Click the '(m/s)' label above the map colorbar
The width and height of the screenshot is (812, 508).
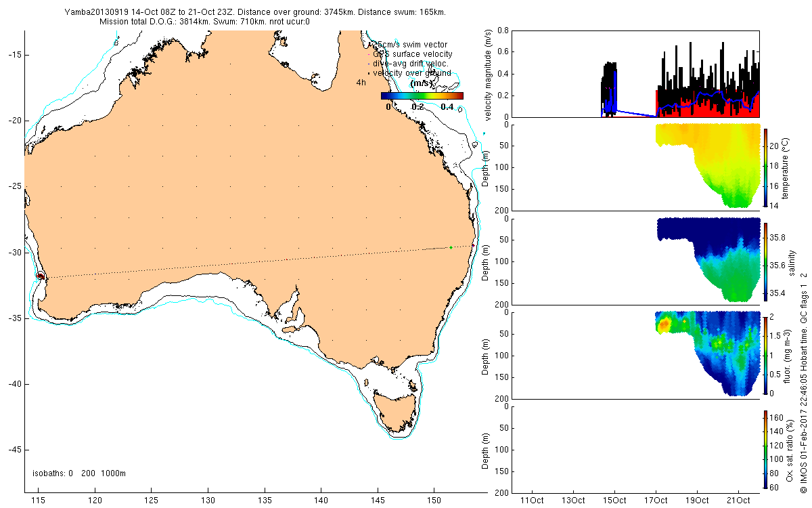(423, 83)
